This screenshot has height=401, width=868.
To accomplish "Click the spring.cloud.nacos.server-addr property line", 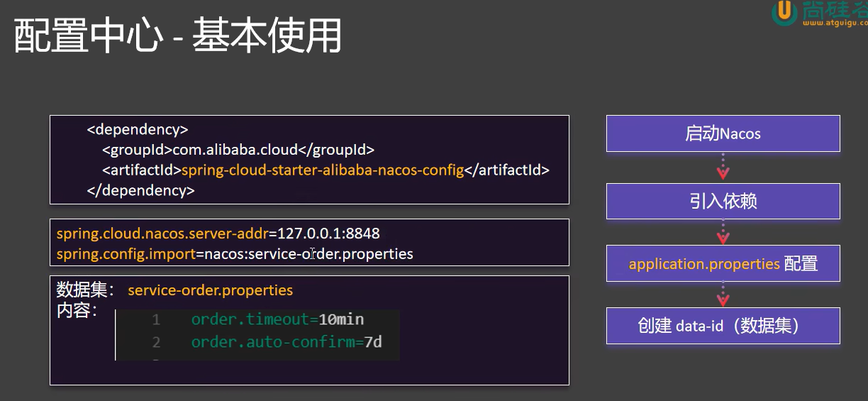I will [218, 233].
